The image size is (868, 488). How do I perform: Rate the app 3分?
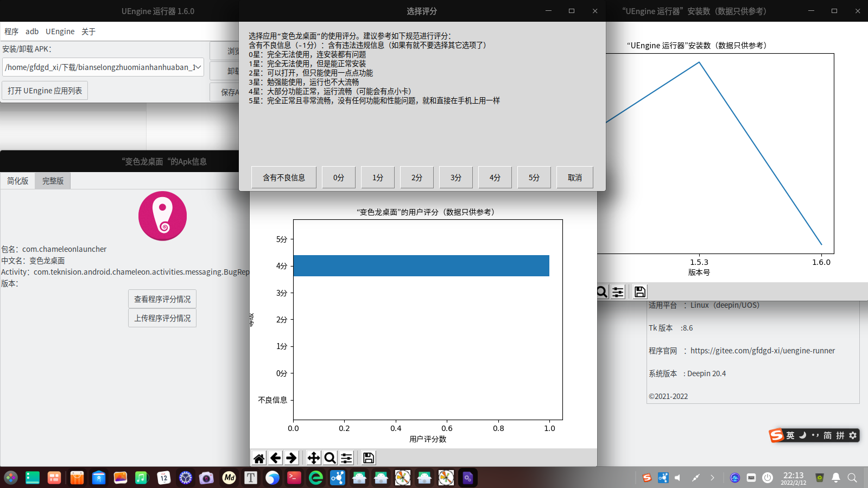(456, 178)
